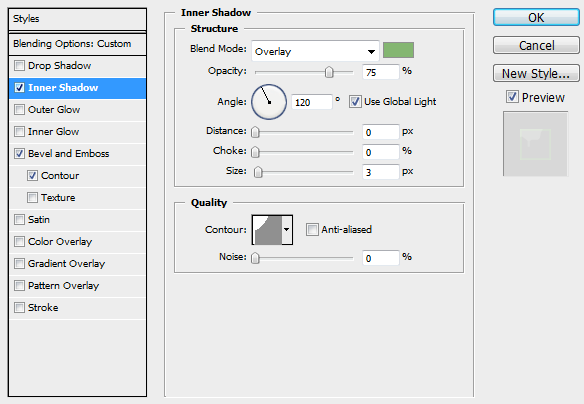Open the Blend Mode Overlay dropdown
Image resolution: width=584 pixels, height=404 pixels.
315,51
